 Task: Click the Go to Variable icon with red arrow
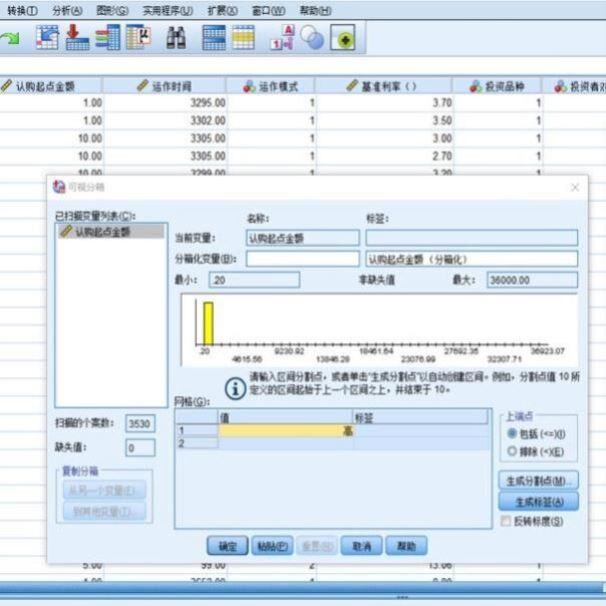tap(77, 37)
